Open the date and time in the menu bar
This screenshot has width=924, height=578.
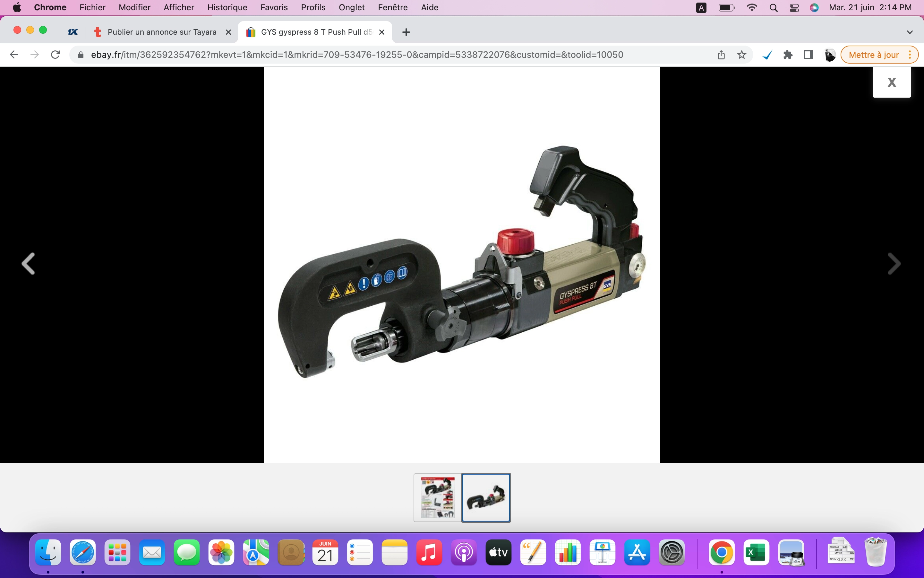point(870,7)
